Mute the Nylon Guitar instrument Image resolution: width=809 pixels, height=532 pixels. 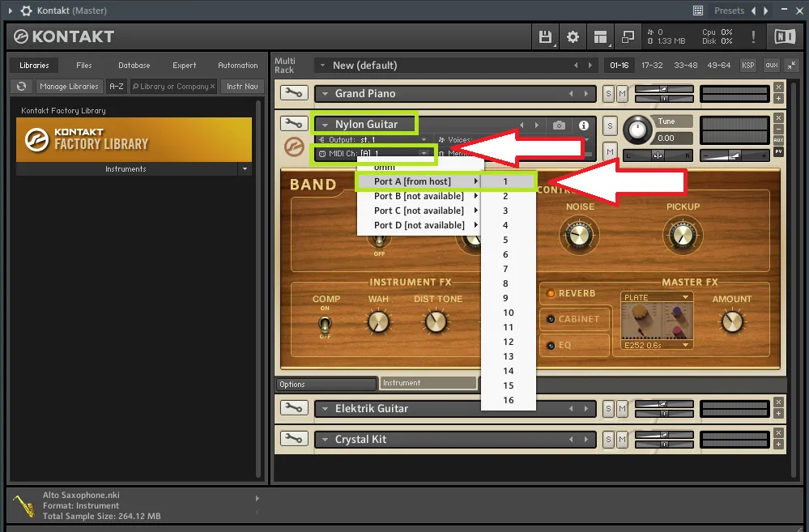point(610,151)
